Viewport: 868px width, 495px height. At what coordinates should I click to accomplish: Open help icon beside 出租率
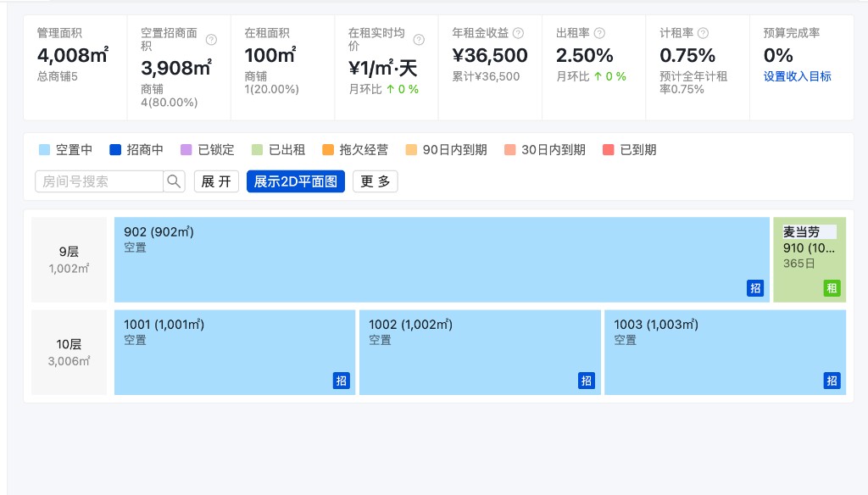pyautogui.click(x=599, y=33)
